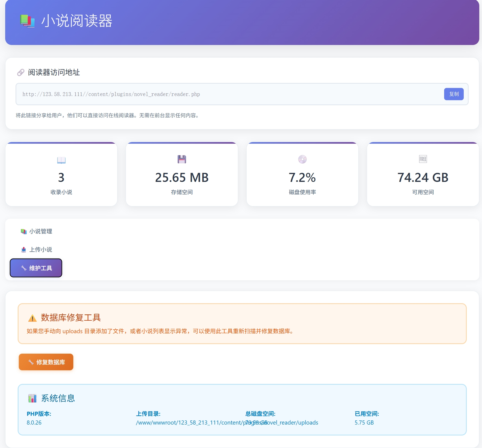The image size is (482, 448).
Task: Click the FREE icon above 可用空间
Action: (x=423, y=159)
